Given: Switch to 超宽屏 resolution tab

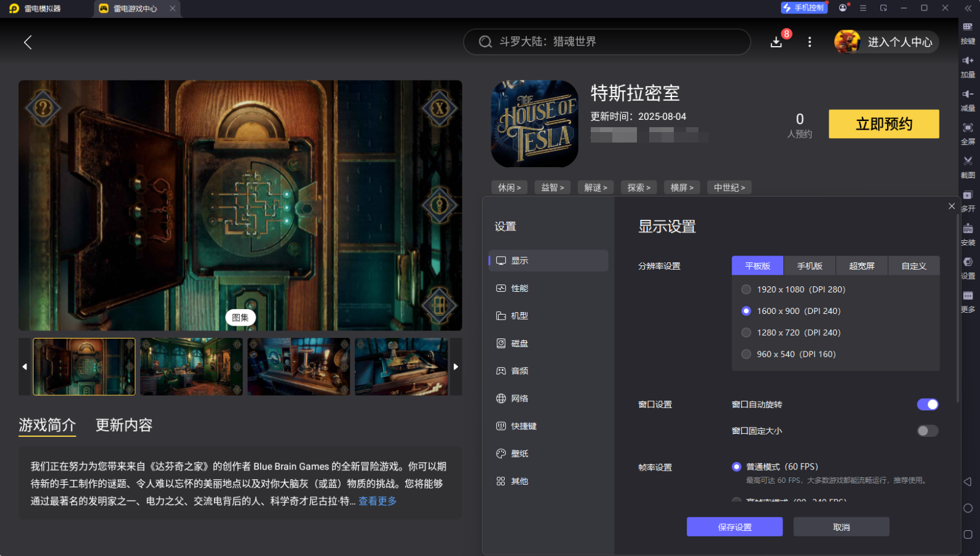Looking at the screenshot, I should tap(861, 266).
